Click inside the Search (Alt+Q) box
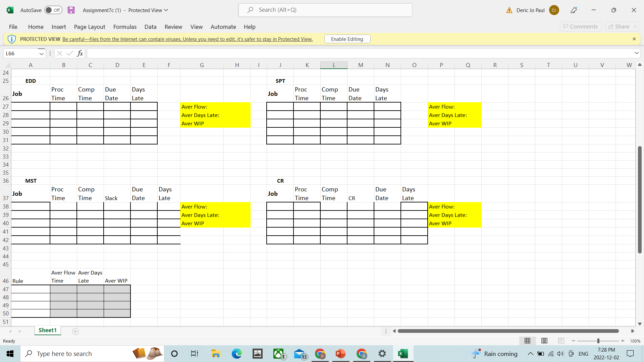 tap(325, 10)
